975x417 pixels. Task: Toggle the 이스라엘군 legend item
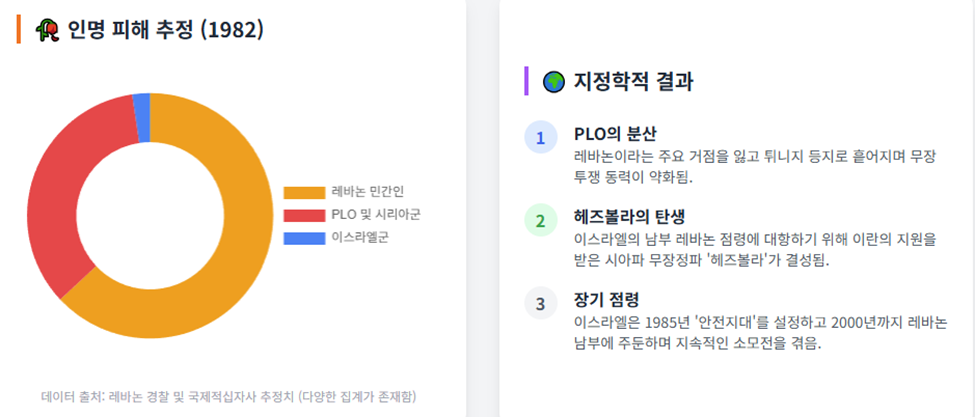point(336,238)
